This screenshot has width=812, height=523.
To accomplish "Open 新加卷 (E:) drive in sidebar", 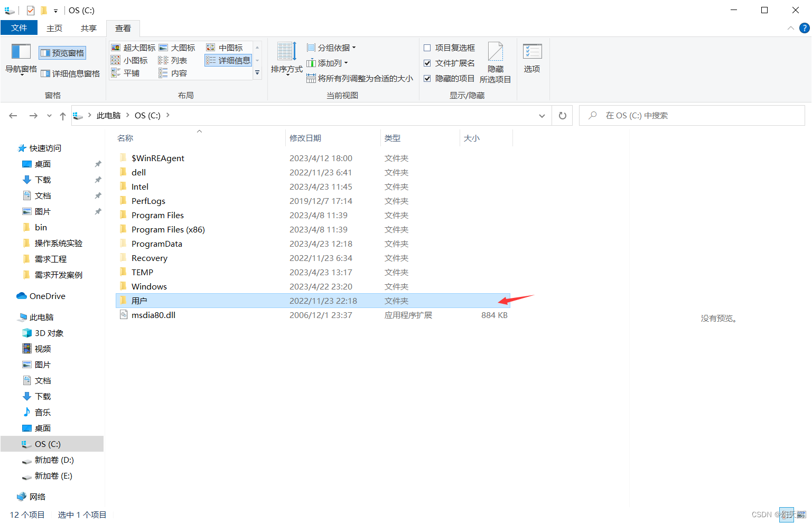I will (53, 475).
